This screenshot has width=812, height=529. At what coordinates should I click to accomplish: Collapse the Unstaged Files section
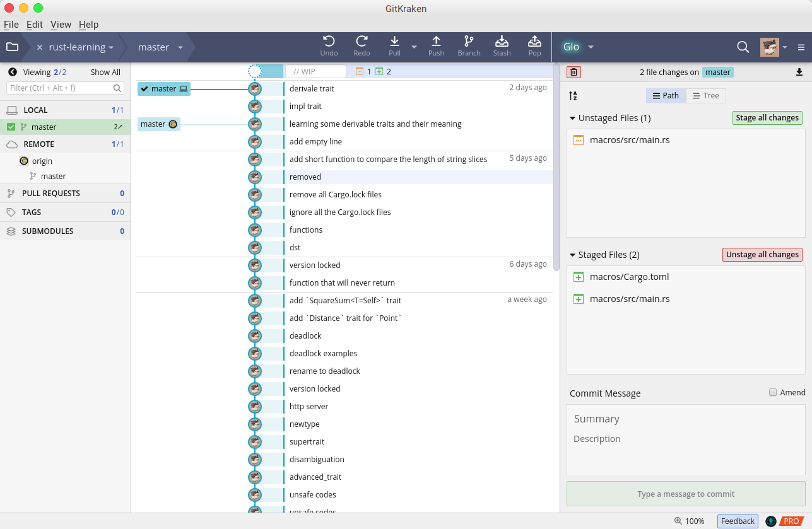point(572,118)
